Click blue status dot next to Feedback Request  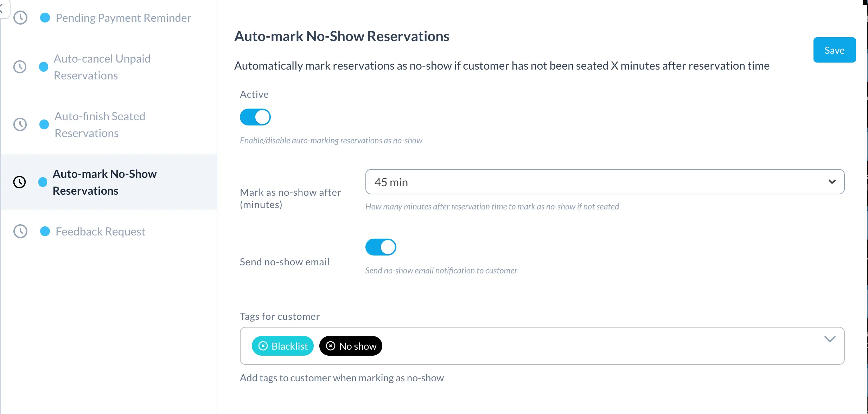click(x=45, y=231)
